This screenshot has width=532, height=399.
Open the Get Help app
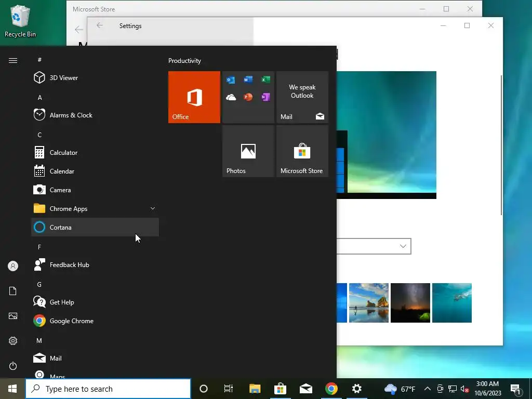[x=95, y=302]
